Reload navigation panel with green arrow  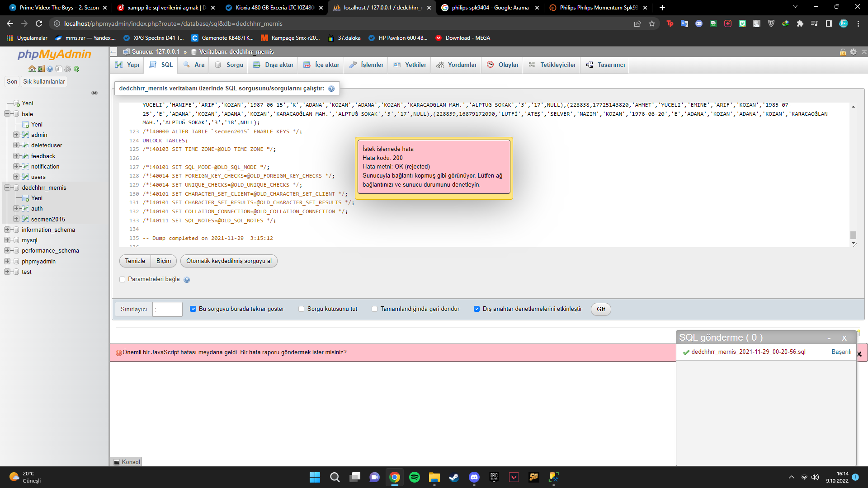(76, 69)
